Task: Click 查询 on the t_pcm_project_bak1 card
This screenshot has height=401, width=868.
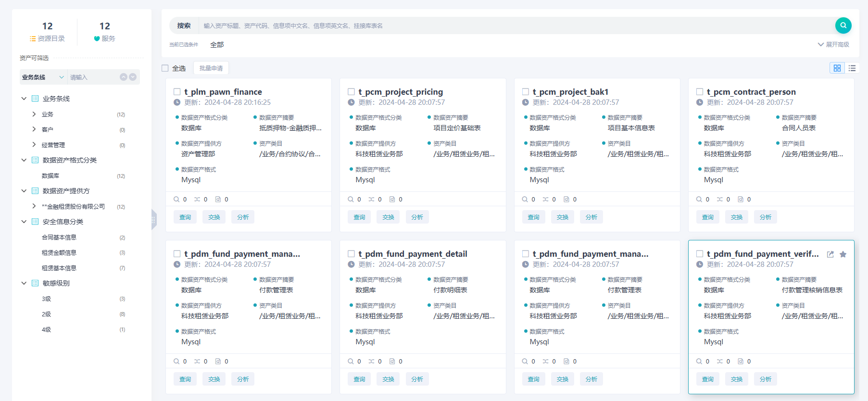Action: point(533,217)
